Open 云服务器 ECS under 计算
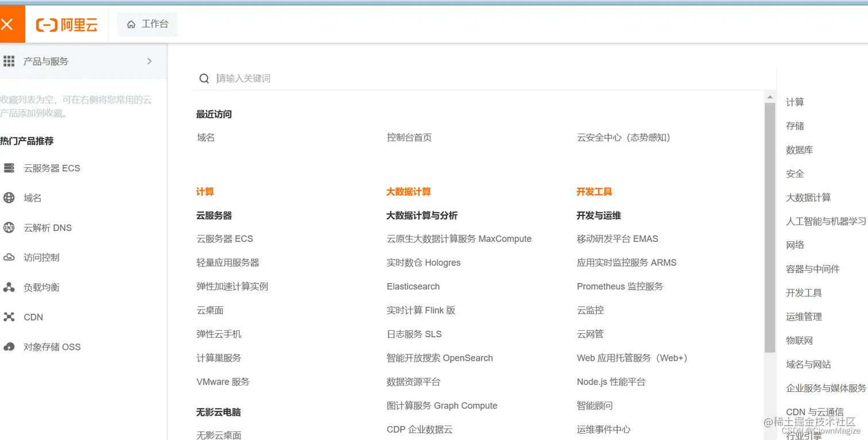This screenshot has width=868, height=440. 224,239
